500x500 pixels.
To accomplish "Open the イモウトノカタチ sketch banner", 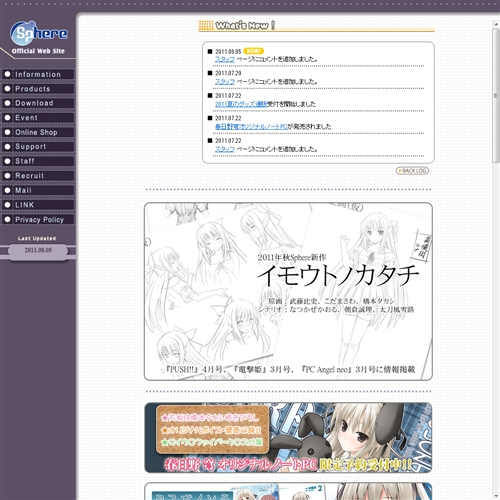I will coord(288,291).
